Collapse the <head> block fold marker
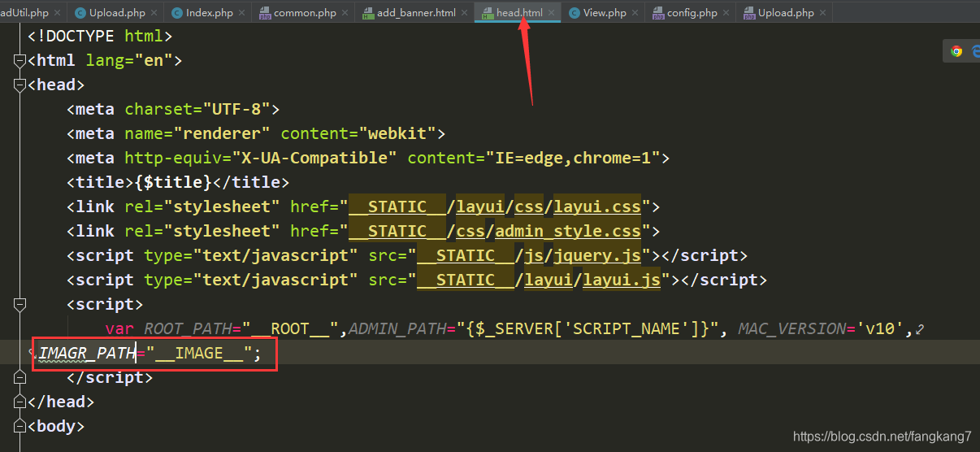980x452 pixels. click(x=20, y=85)
